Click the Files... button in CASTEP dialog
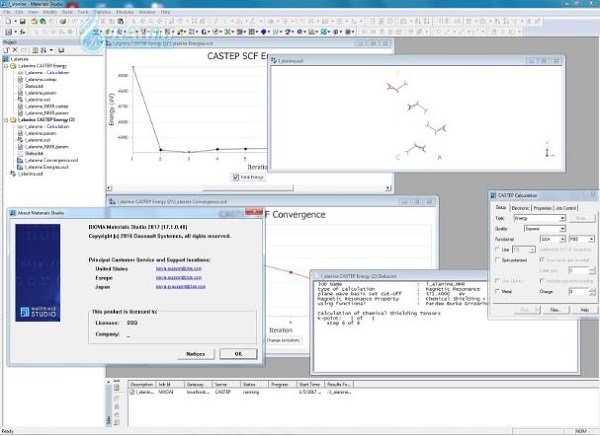 555,310
